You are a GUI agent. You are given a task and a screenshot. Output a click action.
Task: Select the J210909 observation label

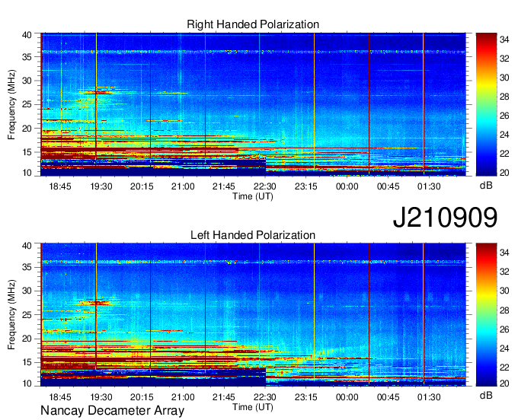tap(445, 218)
